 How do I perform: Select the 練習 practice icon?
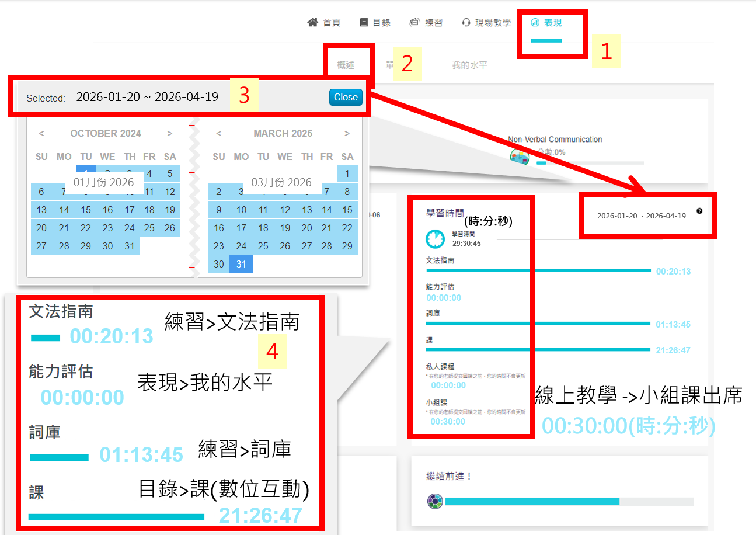414,22
